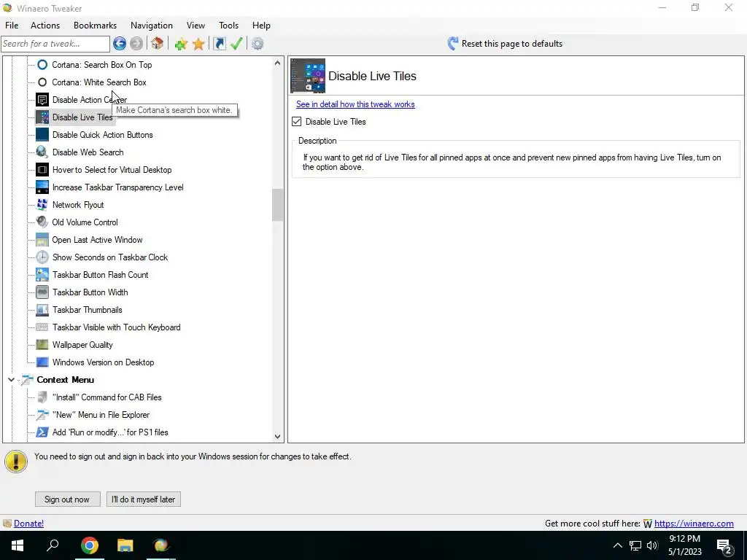747x560 pixels.
Task: Click the Network Flyout icon
Action: [42, 205]
